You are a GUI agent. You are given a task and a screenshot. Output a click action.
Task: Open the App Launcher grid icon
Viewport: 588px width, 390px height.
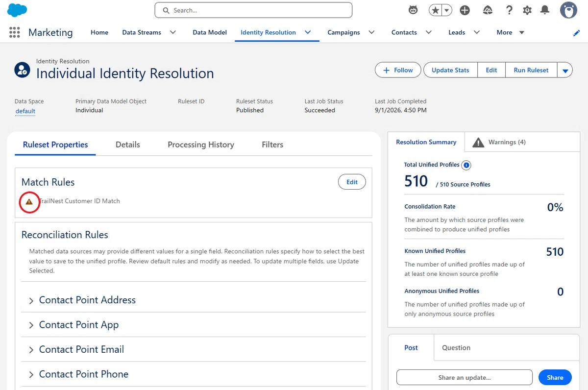click(x=15, y=32)
